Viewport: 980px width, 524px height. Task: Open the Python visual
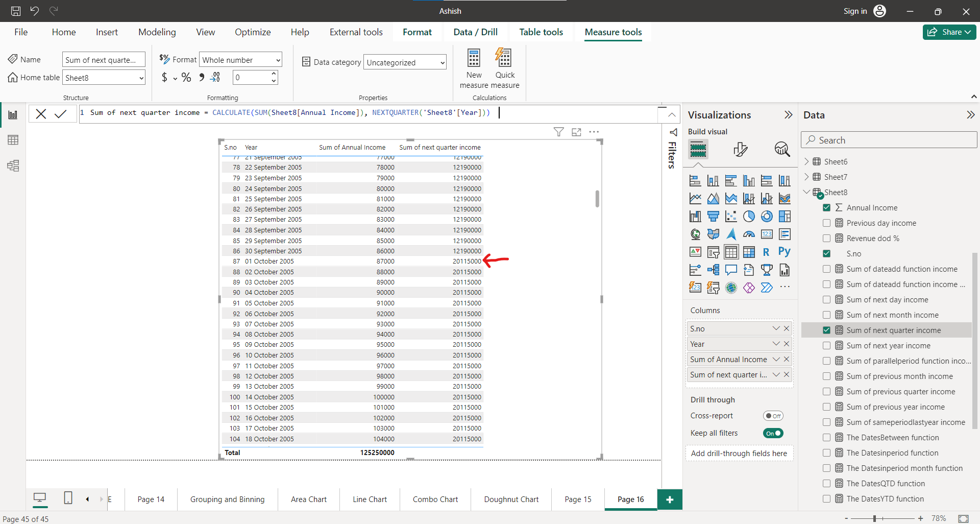(785, 251)
